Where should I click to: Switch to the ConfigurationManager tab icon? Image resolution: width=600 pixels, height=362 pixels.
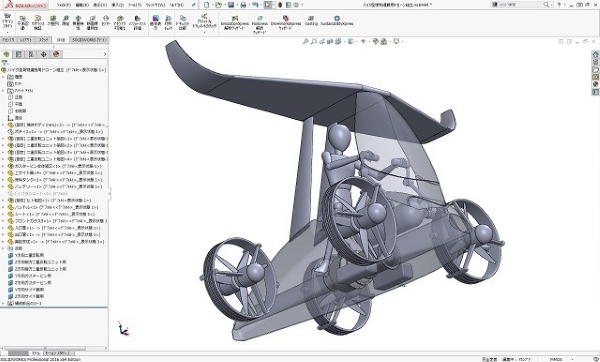31,54
